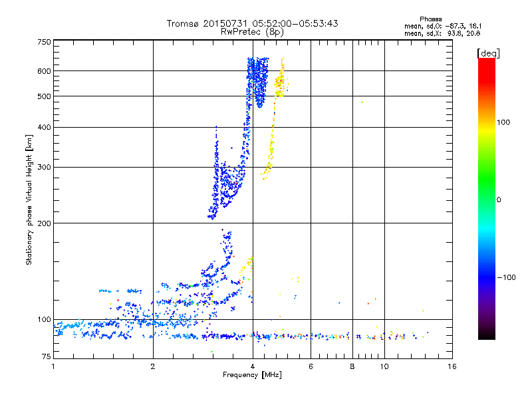532x399 pixels.
Task: Click the y-axis '100' tick label
Action: [x=44, y=320]
